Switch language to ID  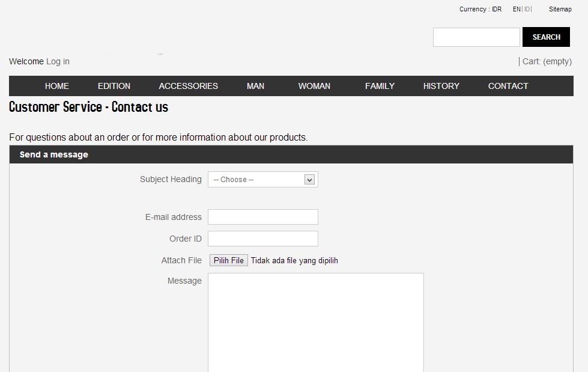click(527, 9)
